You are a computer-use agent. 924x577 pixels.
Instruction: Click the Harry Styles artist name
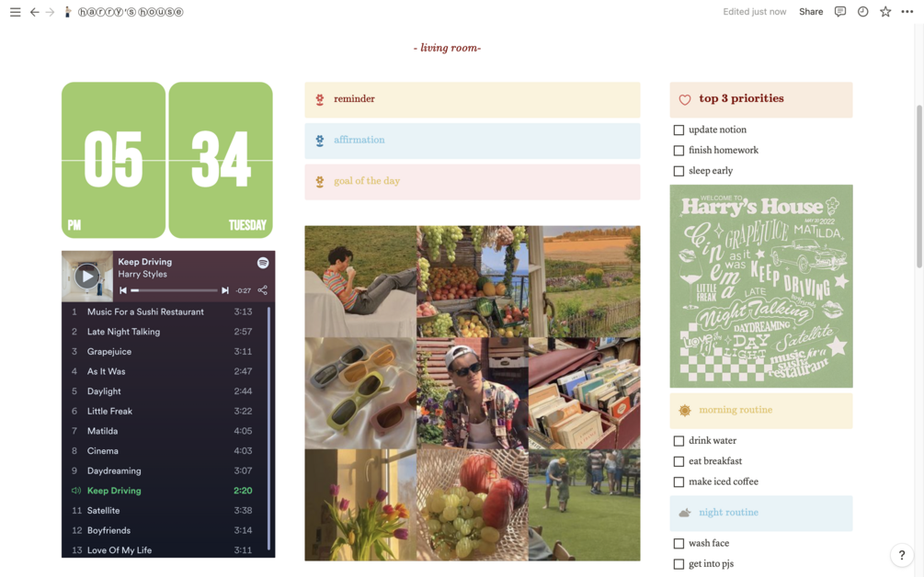tap(142, 274)
